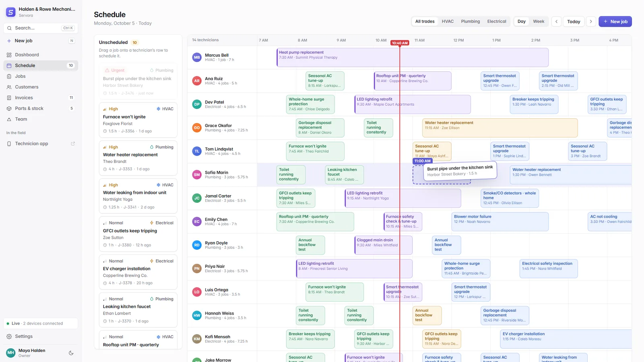This screenshot has width=644, height=362.
Task: Click the Team sidebar icon
Action: [x=9, y=119]
